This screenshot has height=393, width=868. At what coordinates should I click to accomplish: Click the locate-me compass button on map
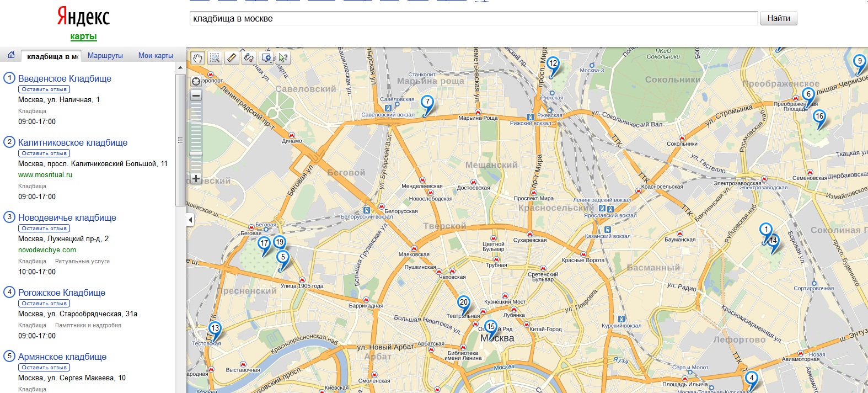pos(196,81)
